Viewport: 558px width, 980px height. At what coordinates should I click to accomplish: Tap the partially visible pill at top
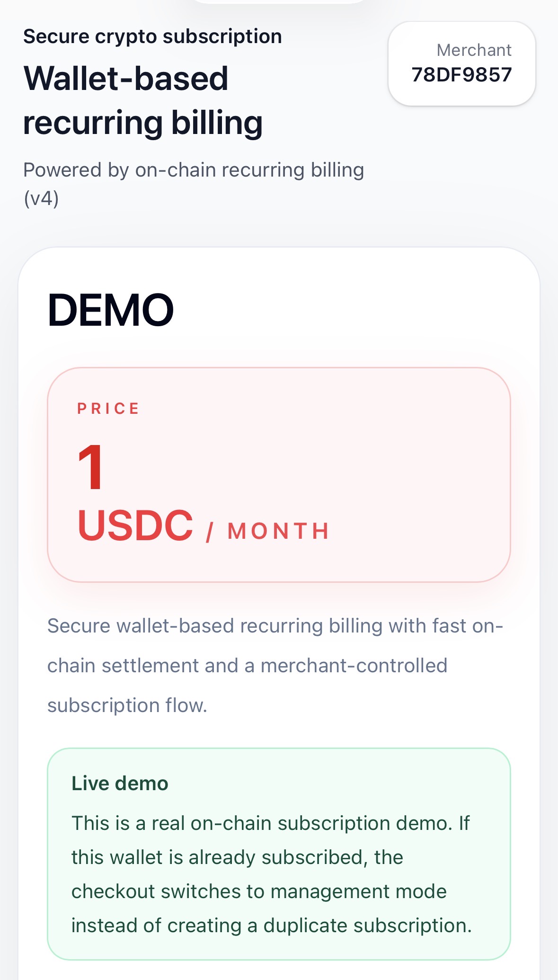pyautogui.click(x=279, y=1)
